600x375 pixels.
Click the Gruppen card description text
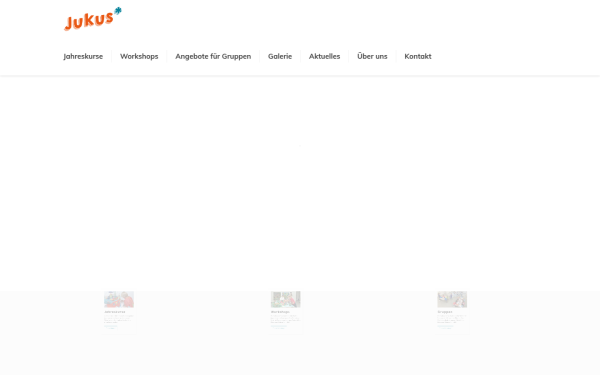[452, 319]
